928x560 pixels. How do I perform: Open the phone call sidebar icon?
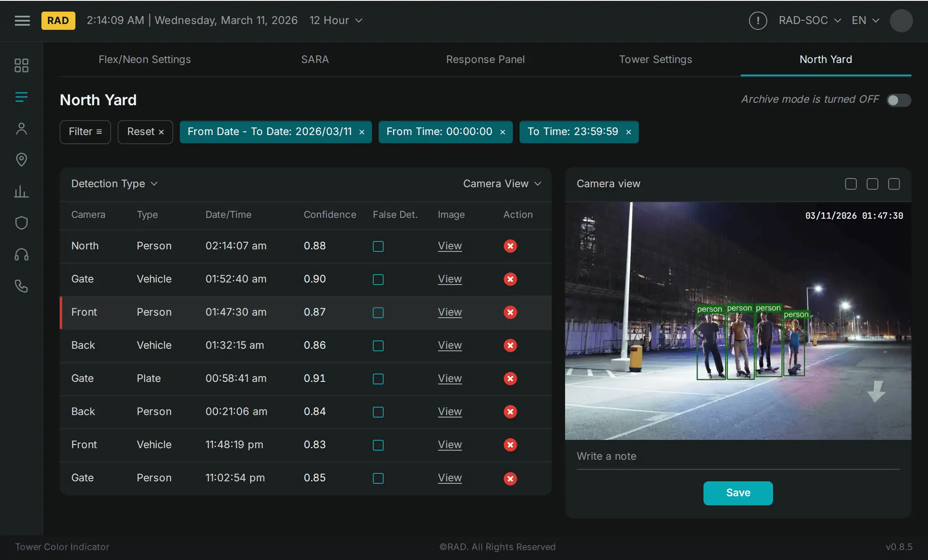tap(22, 286)
